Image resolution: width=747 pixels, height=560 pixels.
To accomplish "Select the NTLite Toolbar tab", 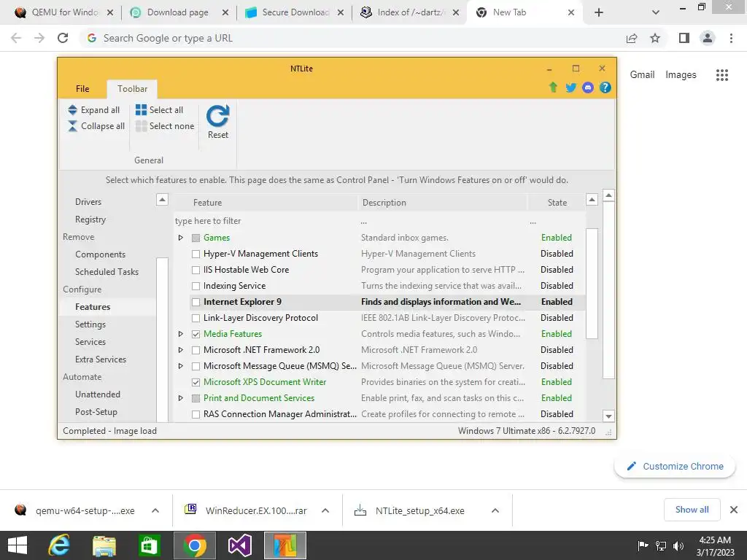I will (132, 88).
